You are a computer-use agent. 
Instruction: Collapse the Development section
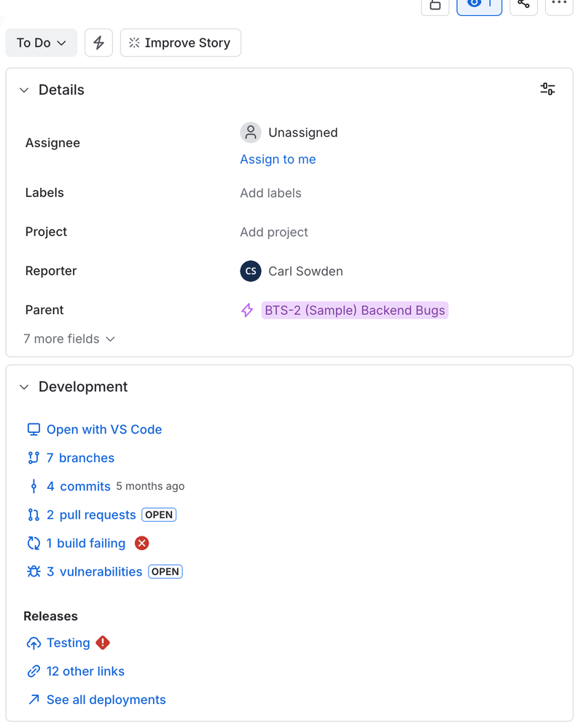tap(24, 387)
